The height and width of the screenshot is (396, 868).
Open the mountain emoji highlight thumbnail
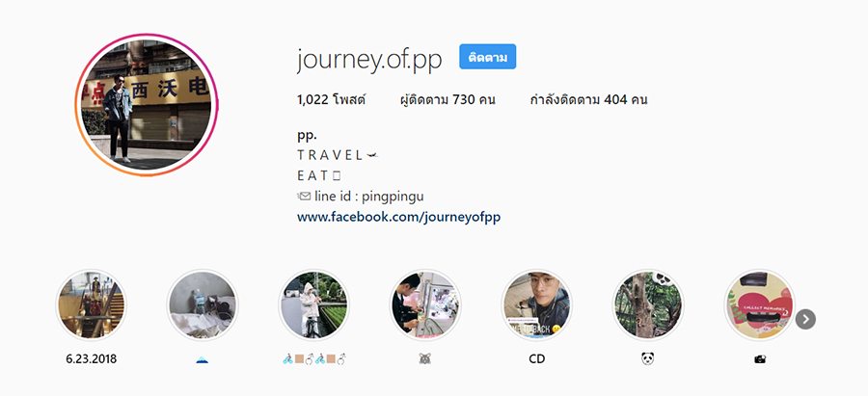click(203, 305)
